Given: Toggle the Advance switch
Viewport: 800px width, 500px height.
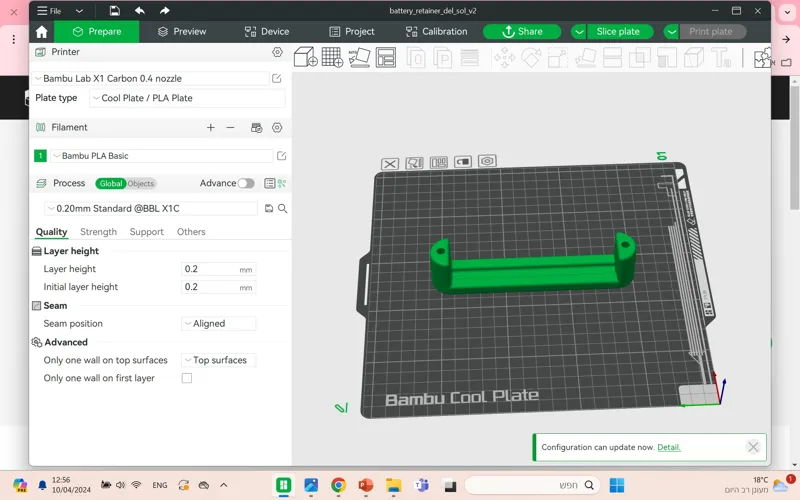Looking at the screenshot, I should (246, 183).
